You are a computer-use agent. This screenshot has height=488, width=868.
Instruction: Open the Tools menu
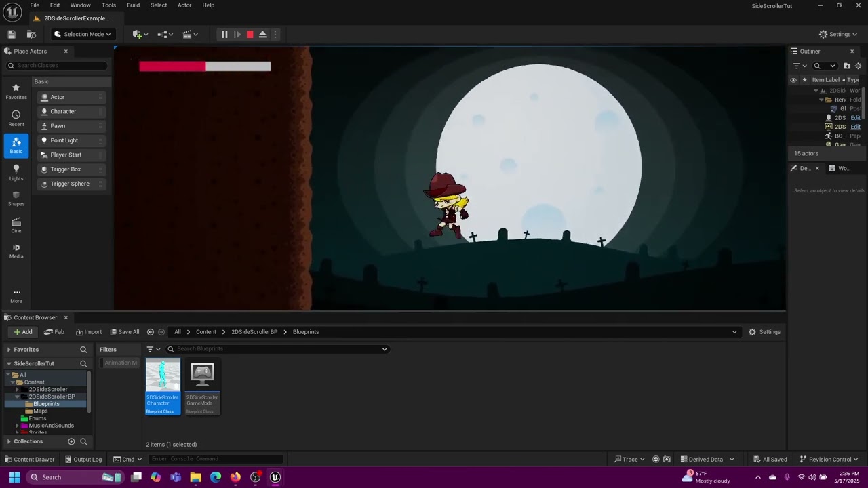coord(108,5)
